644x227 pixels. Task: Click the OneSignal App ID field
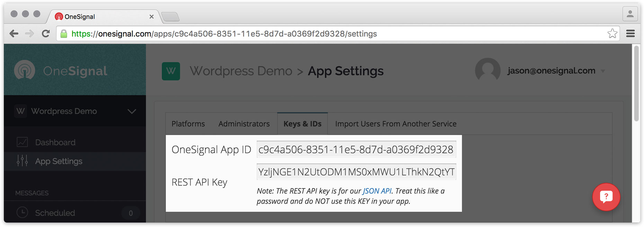point(356,150)
